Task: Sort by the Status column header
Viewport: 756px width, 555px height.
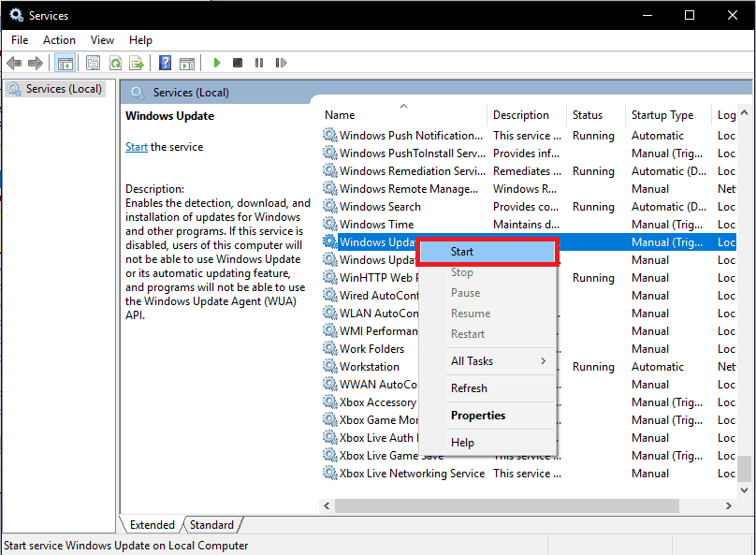Action: pos(595,115)
